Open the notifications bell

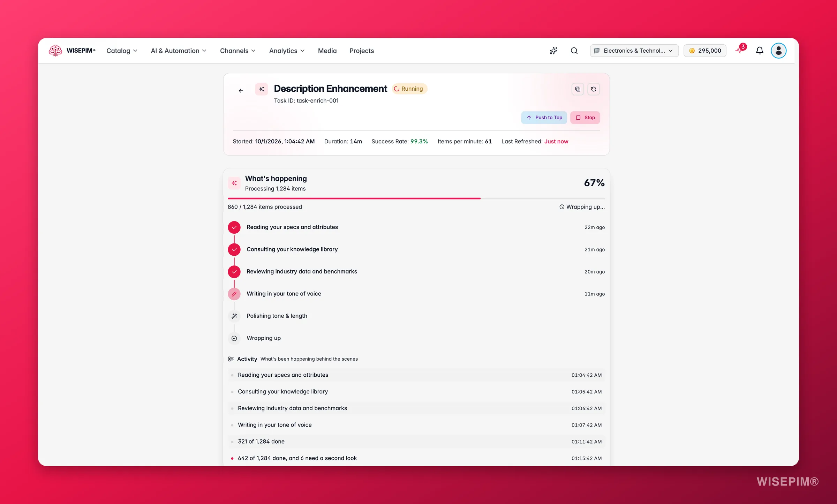[760, 51]
